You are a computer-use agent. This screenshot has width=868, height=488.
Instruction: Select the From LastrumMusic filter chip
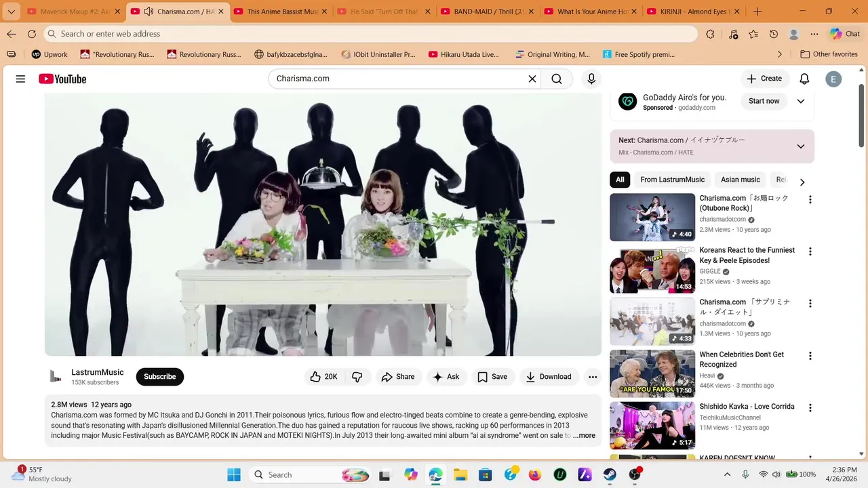[673, 180]
